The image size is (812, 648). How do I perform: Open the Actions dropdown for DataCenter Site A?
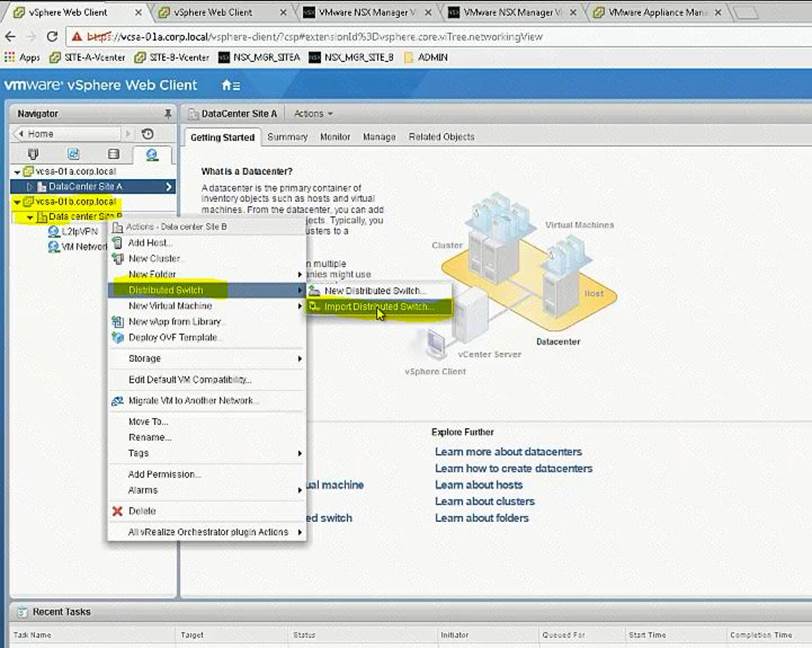point(313,114)
